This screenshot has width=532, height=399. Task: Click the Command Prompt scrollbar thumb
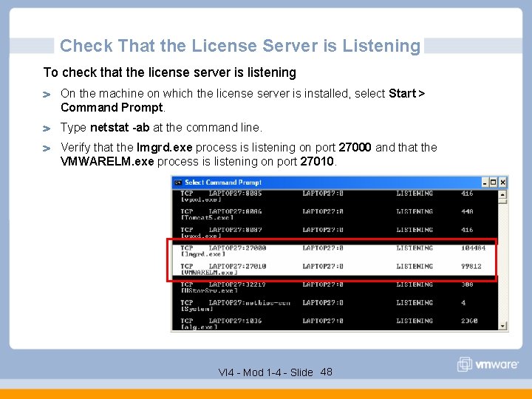pyautogui.click(x=502, y=202)
